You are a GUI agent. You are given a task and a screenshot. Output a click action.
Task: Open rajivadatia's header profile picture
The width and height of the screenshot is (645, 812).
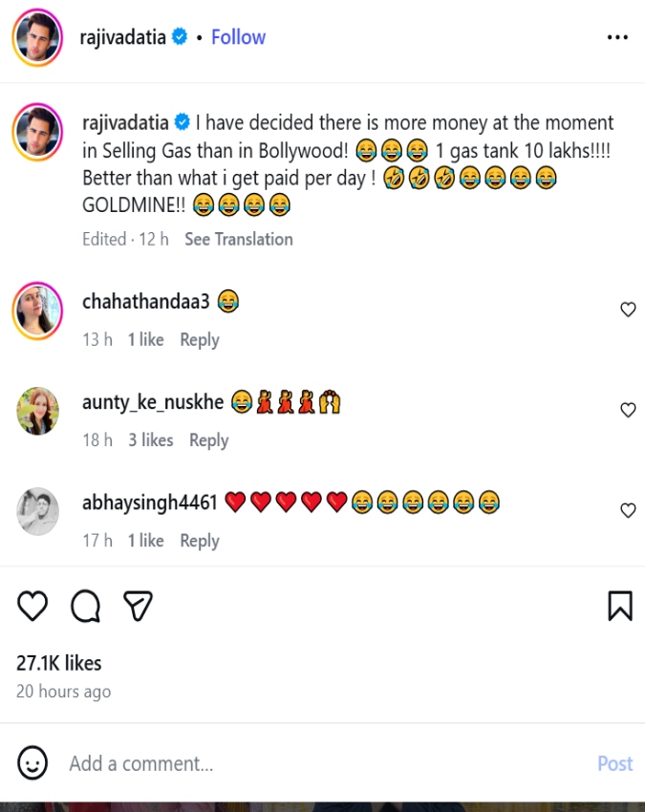[37, 37]
